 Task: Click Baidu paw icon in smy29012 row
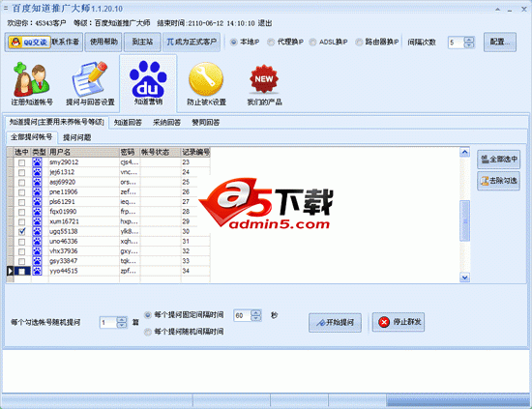click(x=37, y=162)
